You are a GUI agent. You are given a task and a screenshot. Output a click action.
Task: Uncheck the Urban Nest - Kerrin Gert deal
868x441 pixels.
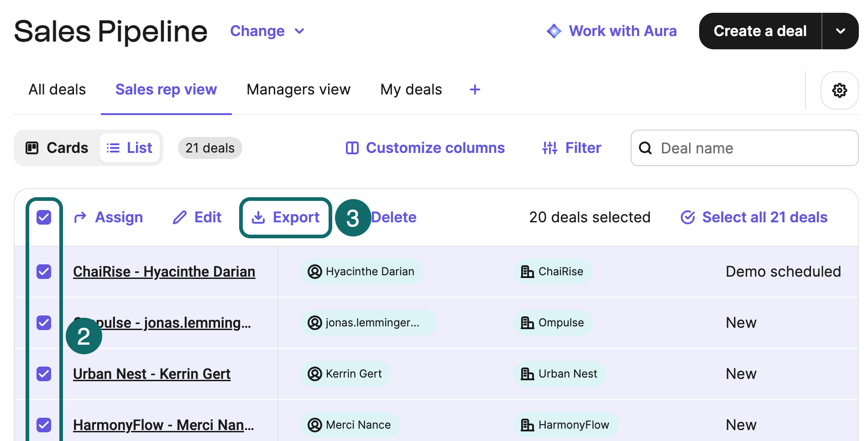pos(44,373)
